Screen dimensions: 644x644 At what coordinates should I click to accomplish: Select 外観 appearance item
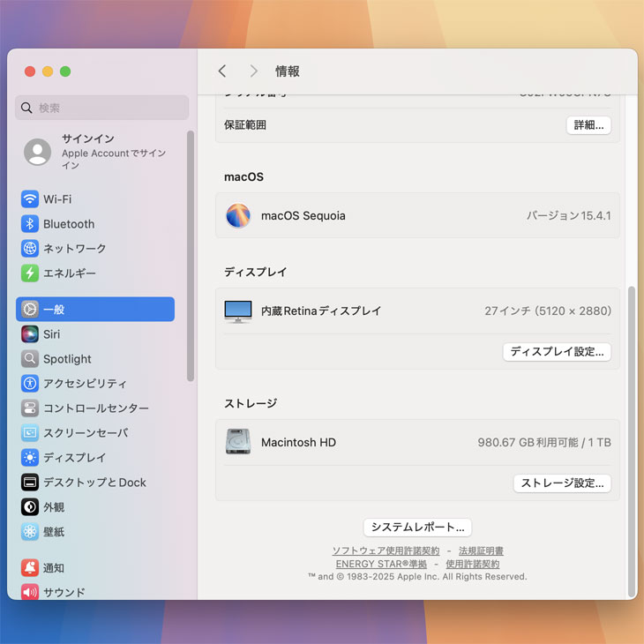54,507
